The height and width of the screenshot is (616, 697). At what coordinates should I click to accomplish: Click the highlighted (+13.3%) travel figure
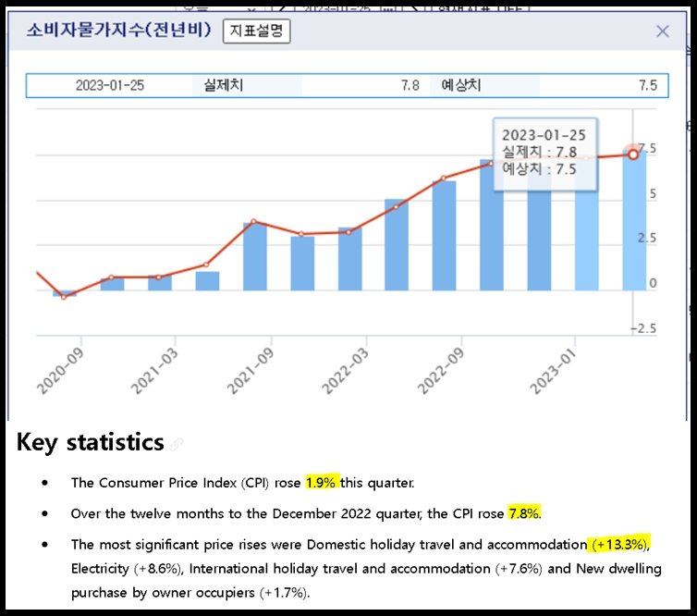click(x=619, y=543)
